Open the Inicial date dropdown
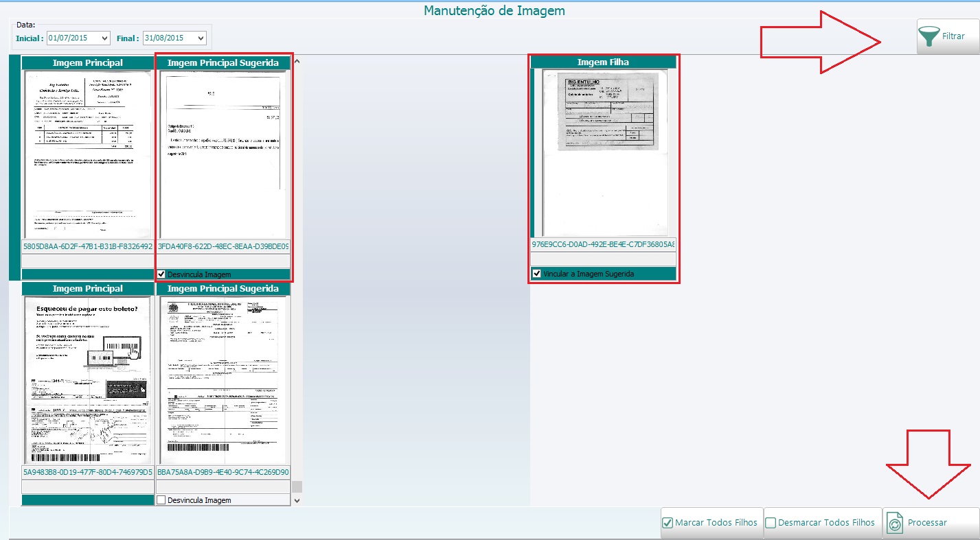980x540 pixels. coord(104,38)
